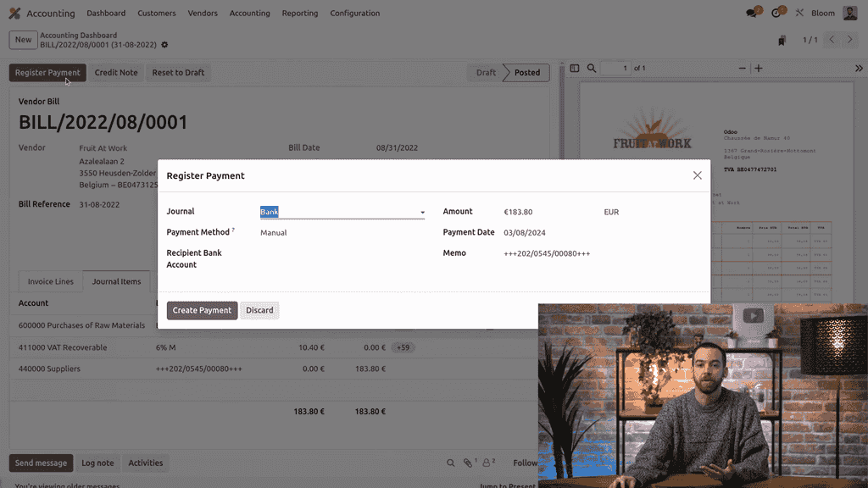The image size is (868, 488).
Task: Click the Create Payment button
Action: tap(202, 310)
